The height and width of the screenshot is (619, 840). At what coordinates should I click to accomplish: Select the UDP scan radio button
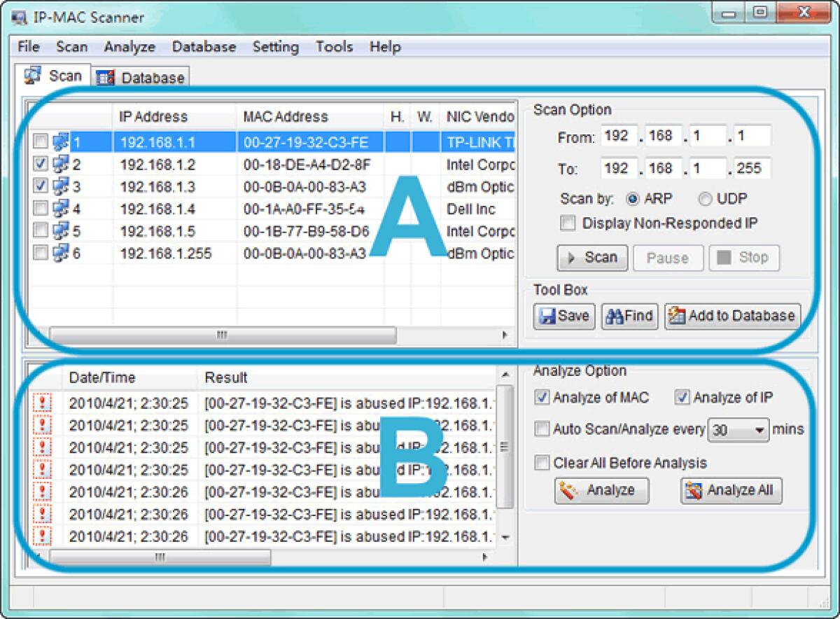705,199
